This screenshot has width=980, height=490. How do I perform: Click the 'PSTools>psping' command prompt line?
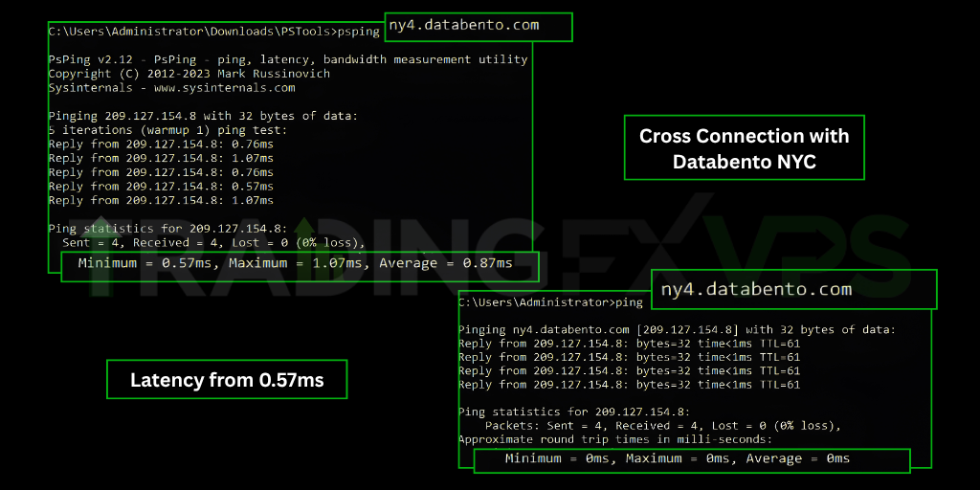coord(213,32)
